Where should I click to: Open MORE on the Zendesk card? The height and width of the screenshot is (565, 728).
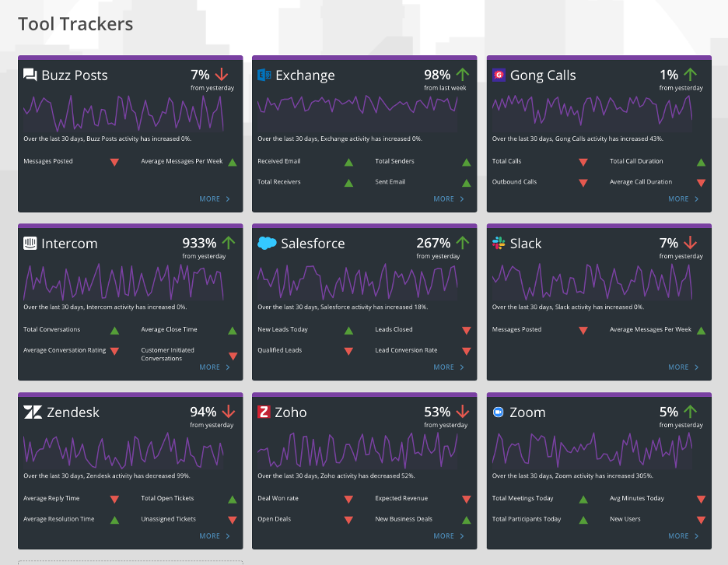coord(215,535)
